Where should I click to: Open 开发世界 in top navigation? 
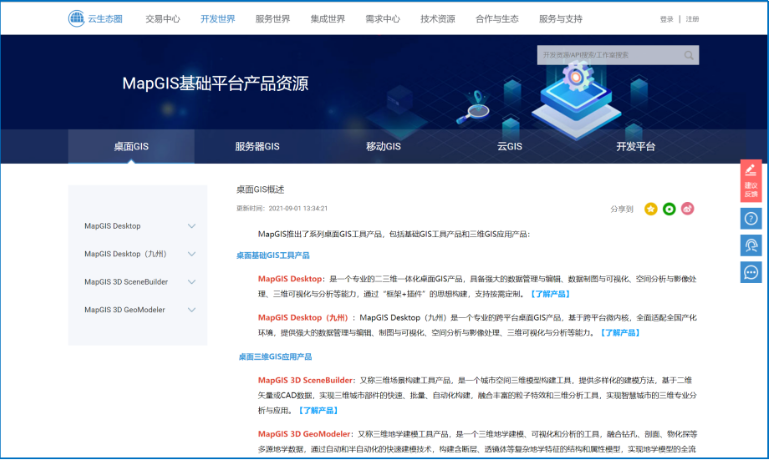(218, 19)
